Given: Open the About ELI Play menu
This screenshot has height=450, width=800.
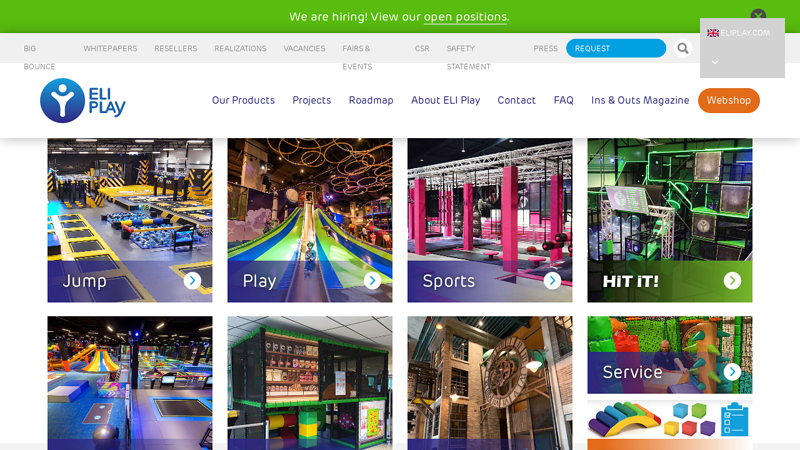Looking at the screenshot, I should click(445, 101).
